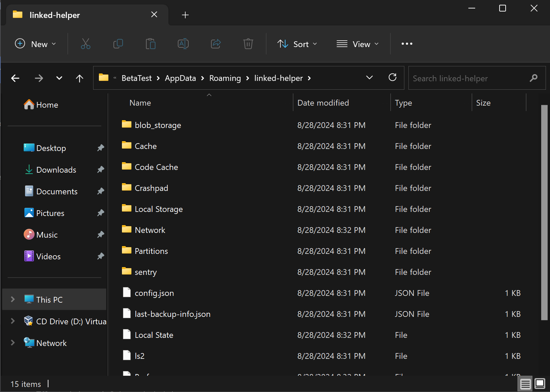The height and width of the screenshot is (392, 550).
Task: Open the See more ellipsis menu
Action: click(407, 44)
